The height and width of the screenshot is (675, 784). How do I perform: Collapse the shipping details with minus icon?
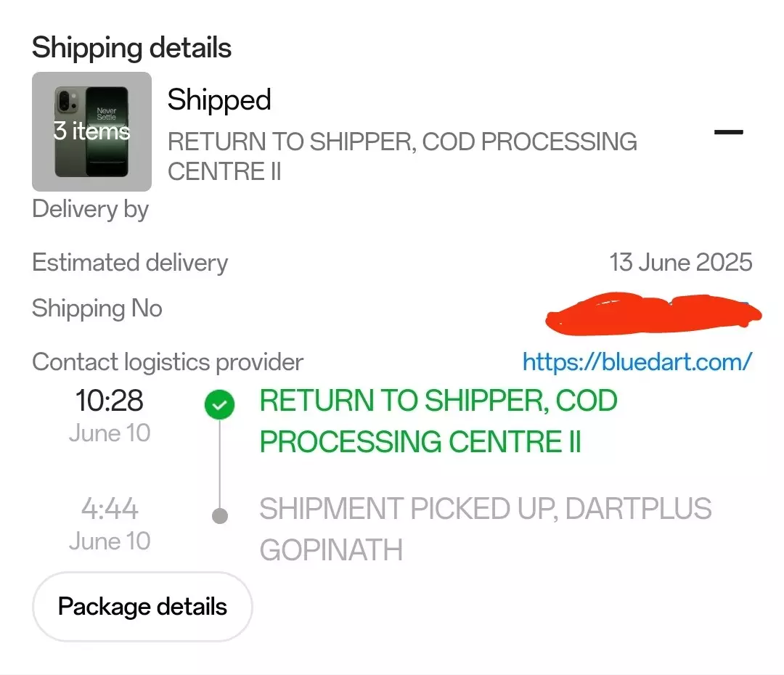(x=729, y=132)
